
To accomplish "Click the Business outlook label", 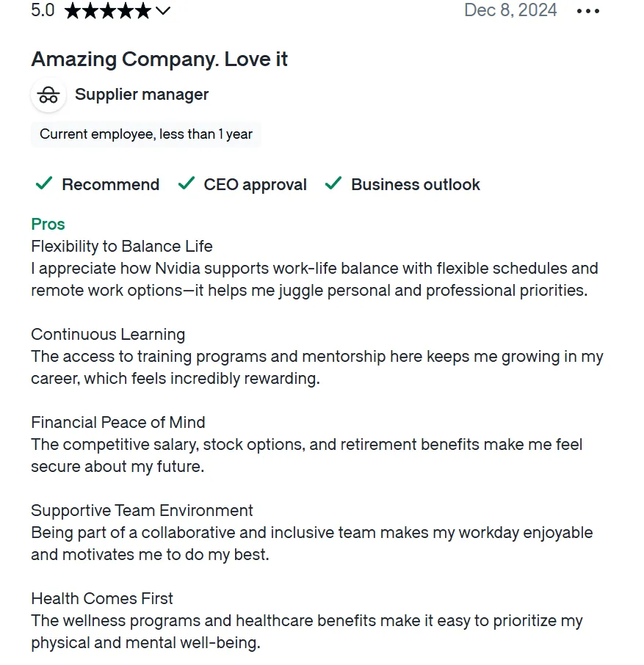I will 416,184.
